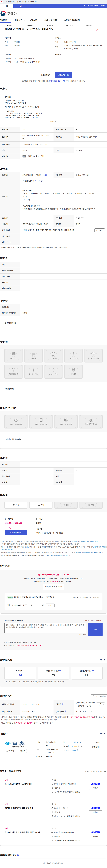Click the 식사제공 icon
Viewport: 107px width, 868px height.
[73, 372]
